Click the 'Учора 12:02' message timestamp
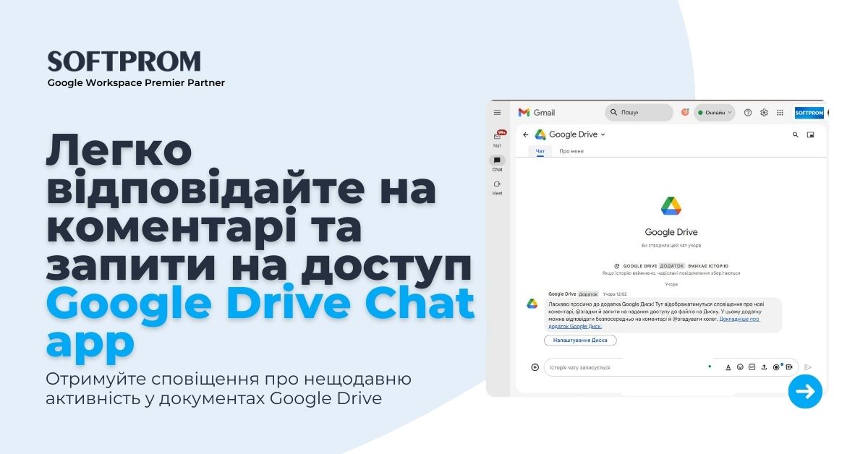Viewport: 868px width, 454px height. 615,294
